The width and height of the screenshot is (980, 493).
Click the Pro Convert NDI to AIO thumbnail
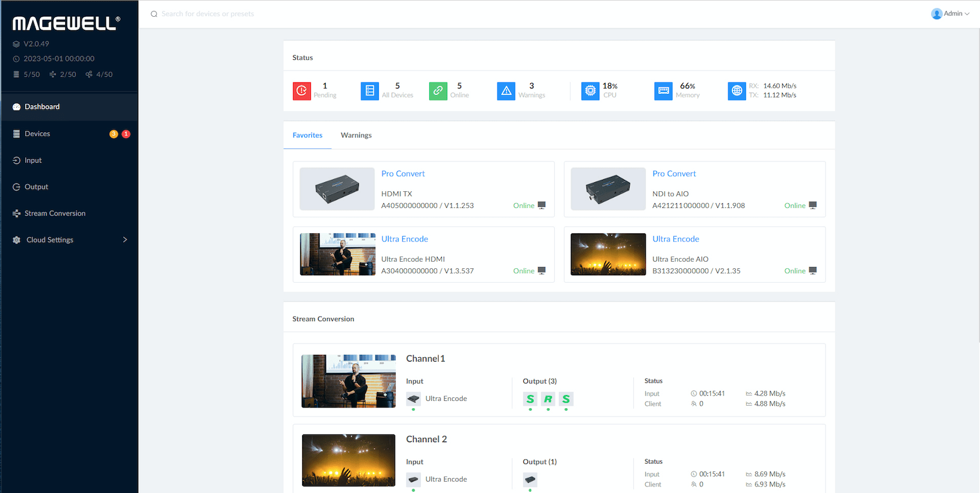[608, 189]
